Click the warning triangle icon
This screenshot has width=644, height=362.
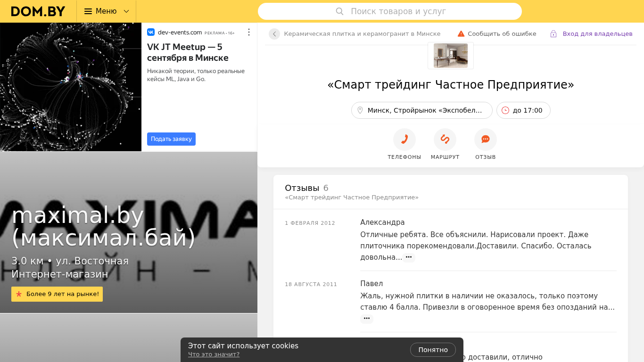coord(461,34)
